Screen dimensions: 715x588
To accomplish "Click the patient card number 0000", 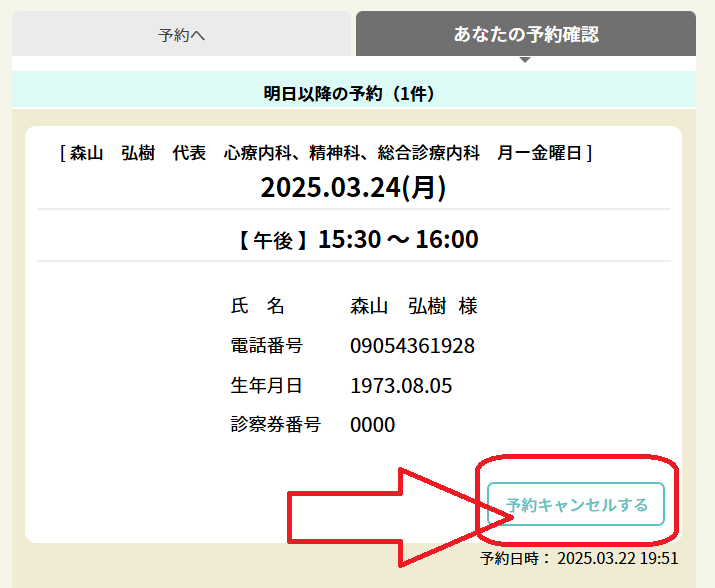I will [372, 425].
